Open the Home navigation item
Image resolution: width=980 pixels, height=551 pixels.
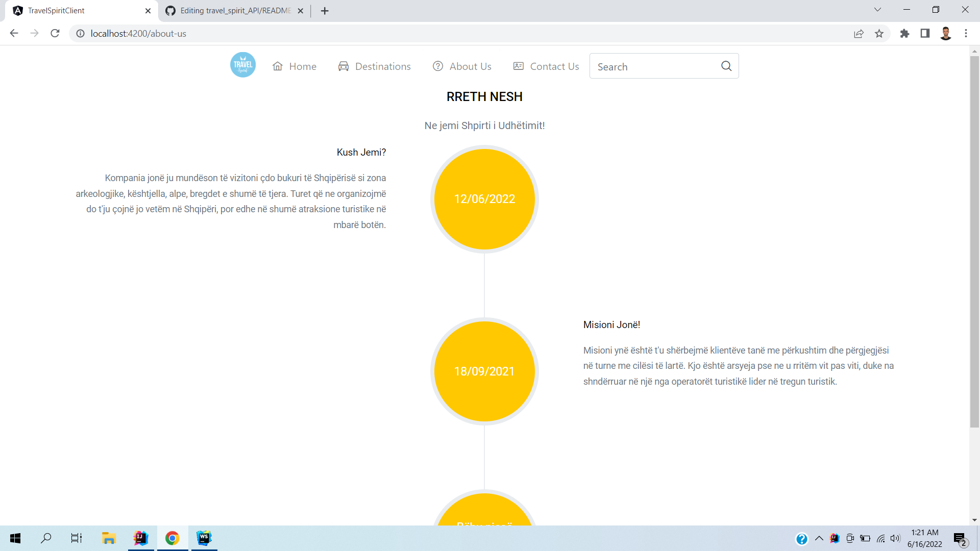[295, 66]
